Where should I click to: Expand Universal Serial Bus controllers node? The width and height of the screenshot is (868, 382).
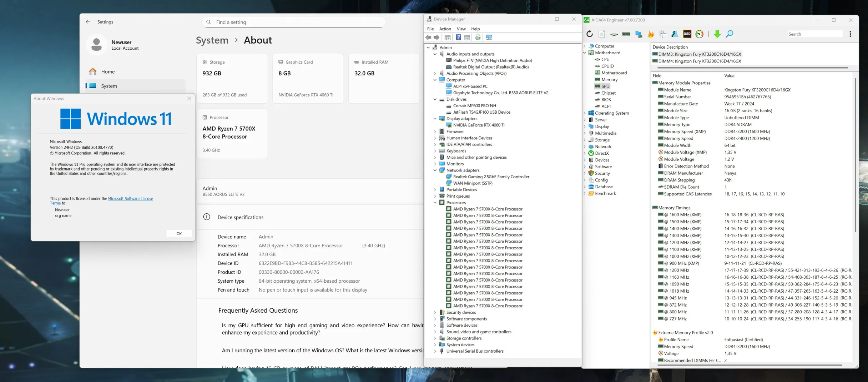click(435, 351)
